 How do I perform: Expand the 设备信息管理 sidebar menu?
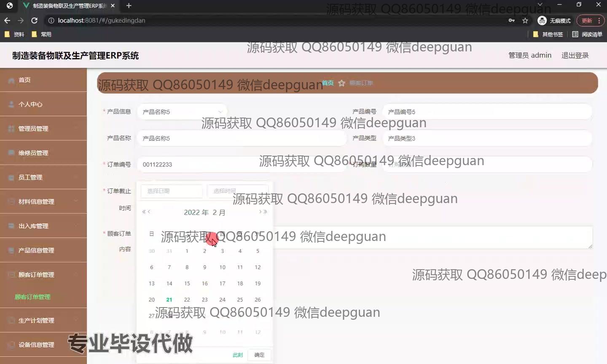[x=43, y=345]
